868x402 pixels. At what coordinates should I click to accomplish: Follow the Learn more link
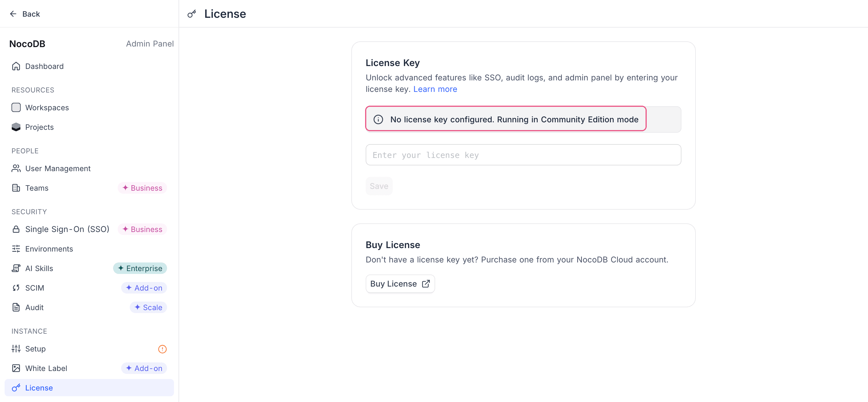tap(435, 89)
